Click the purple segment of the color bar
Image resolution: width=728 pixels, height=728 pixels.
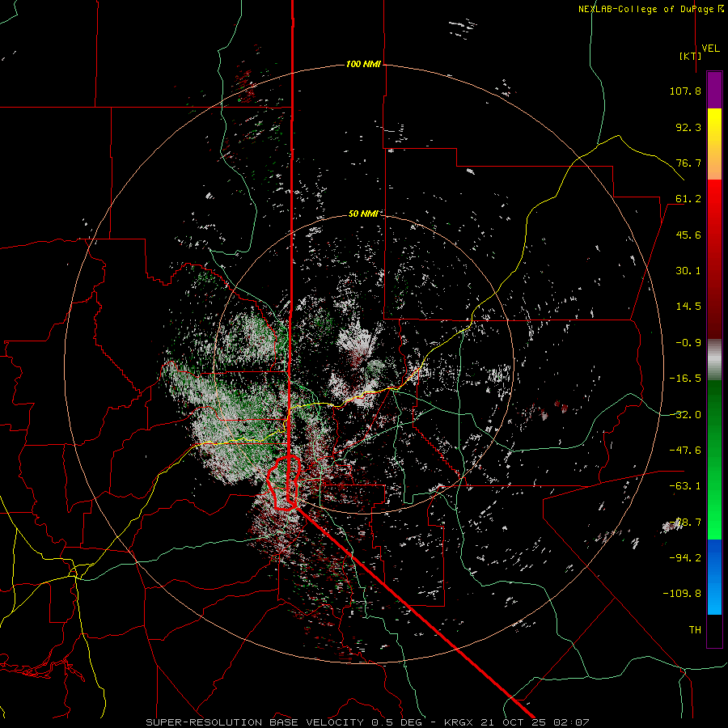coord(714,90)
